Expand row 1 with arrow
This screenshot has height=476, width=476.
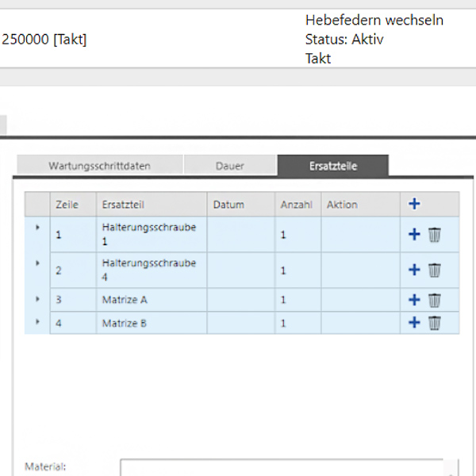36,228
